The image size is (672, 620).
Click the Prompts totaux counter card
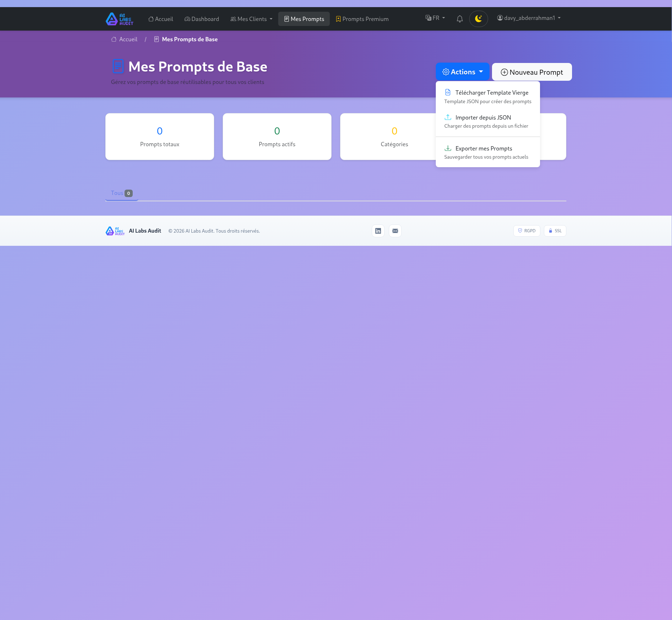point(159,136)
